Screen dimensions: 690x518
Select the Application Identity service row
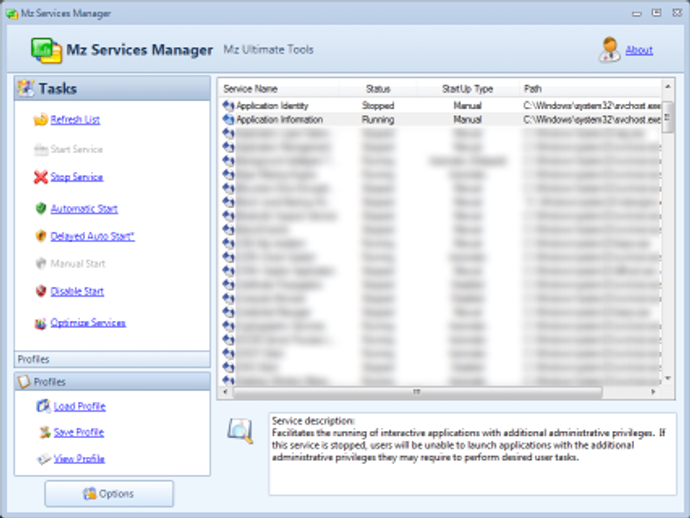(x=440, y=106)
